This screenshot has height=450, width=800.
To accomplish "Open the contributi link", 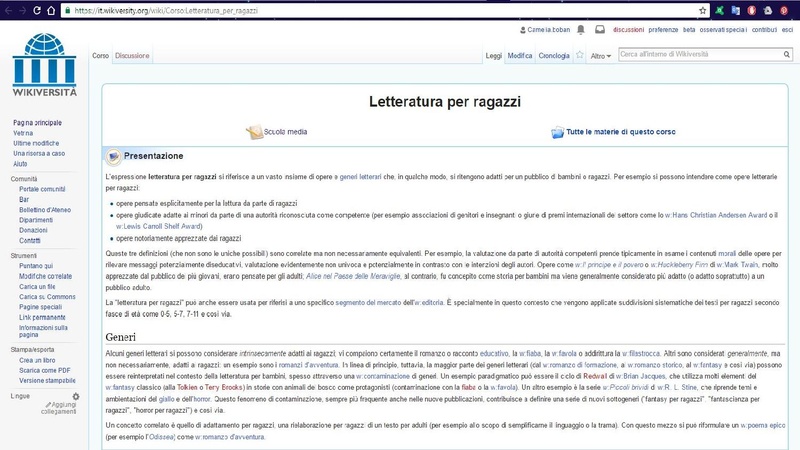I will 764,30.
